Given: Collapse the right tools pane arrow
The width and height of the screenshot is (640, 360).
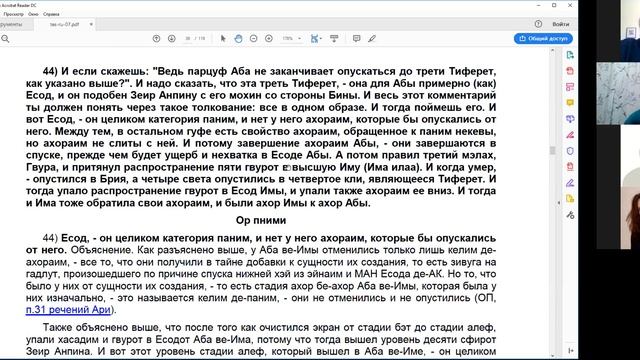Looking at the screenshot, I should [x=559, y=203].
